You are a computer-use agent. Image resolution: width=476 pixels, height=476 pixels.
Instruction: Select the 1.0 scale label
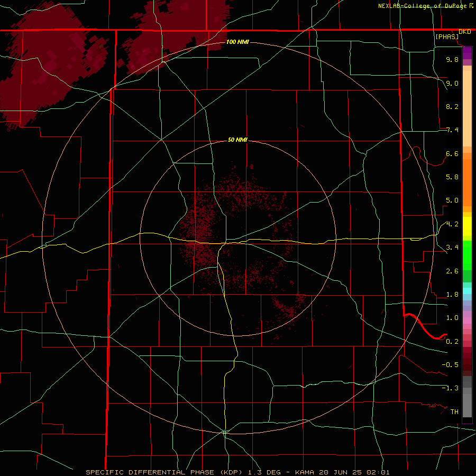pos(452,318)
